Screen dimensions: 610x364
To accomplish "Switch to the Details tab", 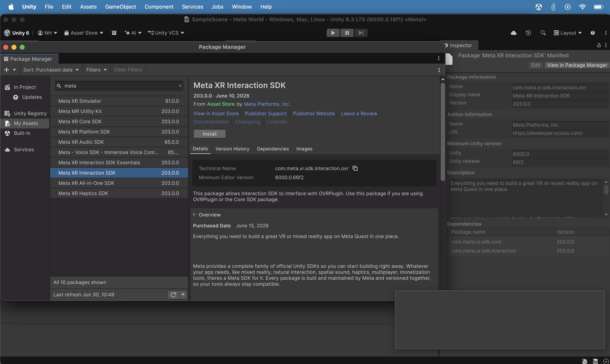I will pyautogui.click(x=200, y=149).
